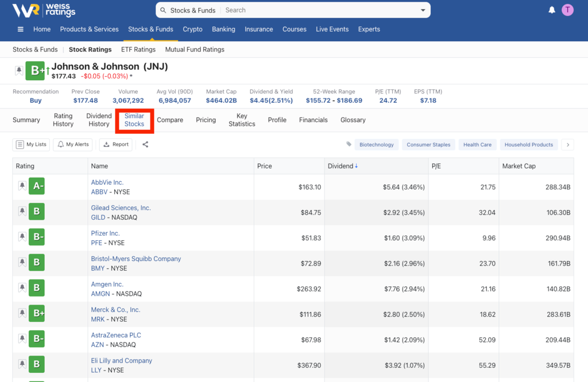The image size is (588, 382).
Task: Click the My Lists button
Action: 31,145
